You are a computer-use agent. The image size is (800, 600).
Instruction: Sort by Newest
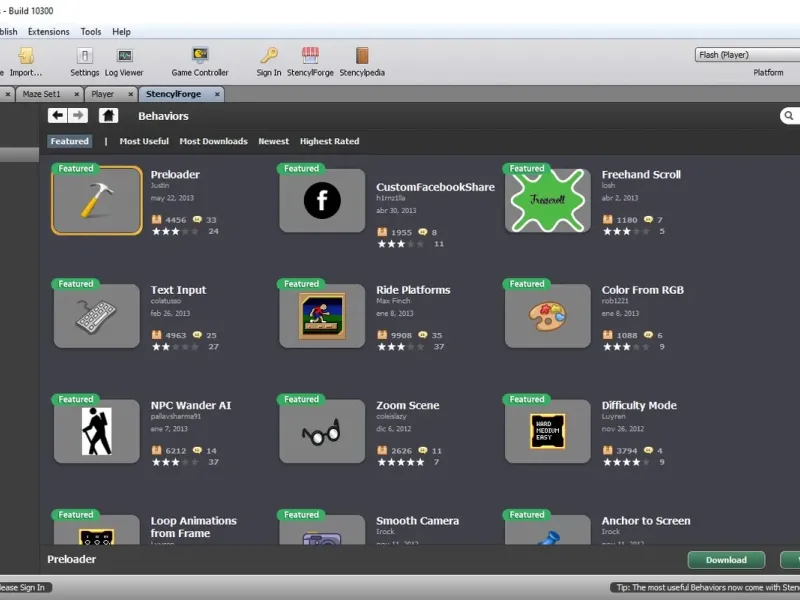[x=273, y=141]
